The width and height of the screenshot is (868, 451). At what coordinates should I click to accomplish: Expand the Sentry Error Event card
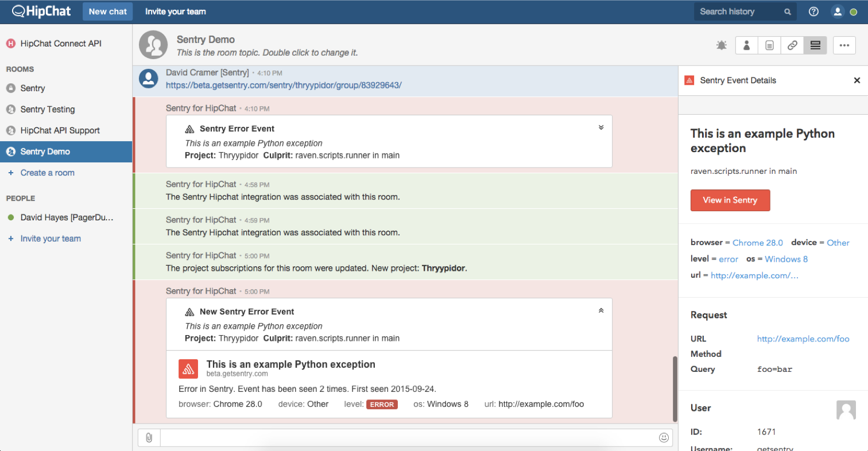(x=600, y=127)
